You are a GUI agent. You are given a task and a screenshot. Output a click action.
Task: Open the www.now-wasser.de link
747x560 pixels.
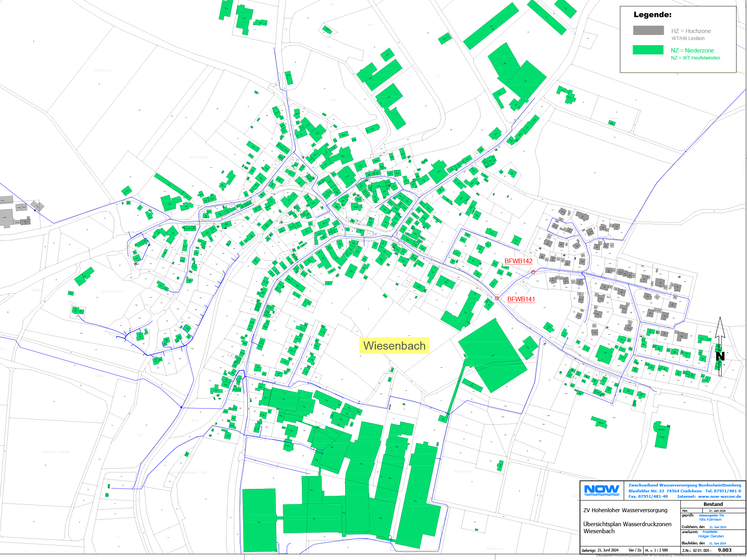point(719,497)
